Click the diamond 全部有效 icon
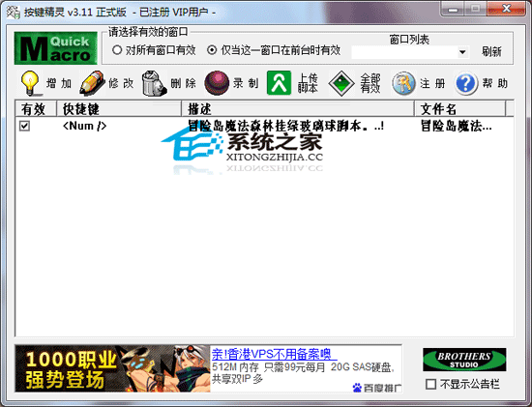The width and height of the screenshot is (532, 407). click(341, 83)
